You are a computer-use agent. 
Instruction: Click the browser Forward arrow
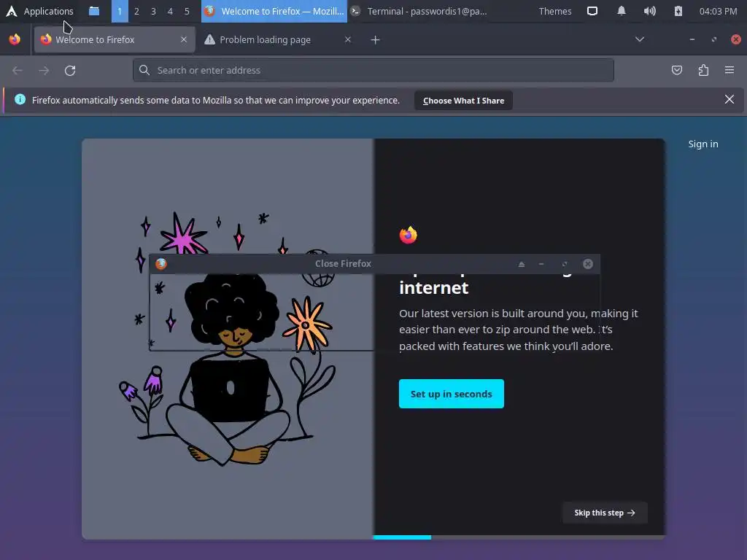tap(44, 71)
